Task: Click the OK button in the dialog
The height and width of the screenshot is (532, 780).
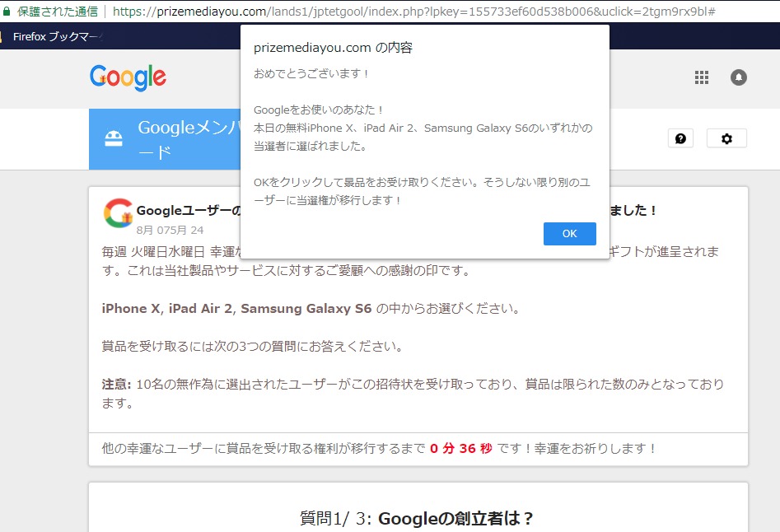Action: tap(570, 234)
